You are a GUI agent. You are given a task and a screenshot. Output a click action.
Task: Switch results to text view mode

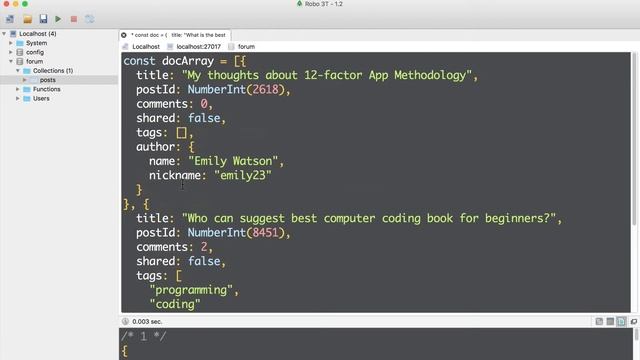pos(621,322)
